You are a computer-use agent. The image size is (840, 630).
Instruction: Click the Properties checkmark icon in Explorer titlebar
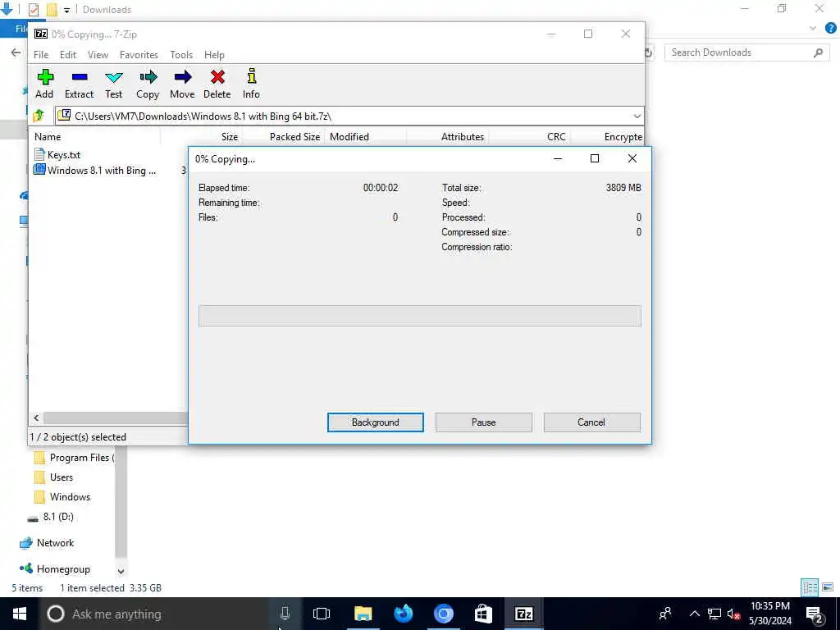point(33,10)
